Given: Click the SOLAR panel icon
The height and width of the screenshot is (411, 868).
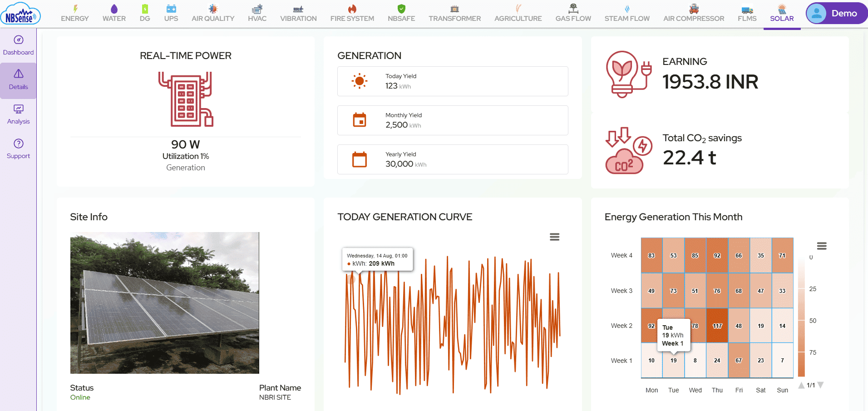Looking at the screenshot, I should tap(782, 9).
